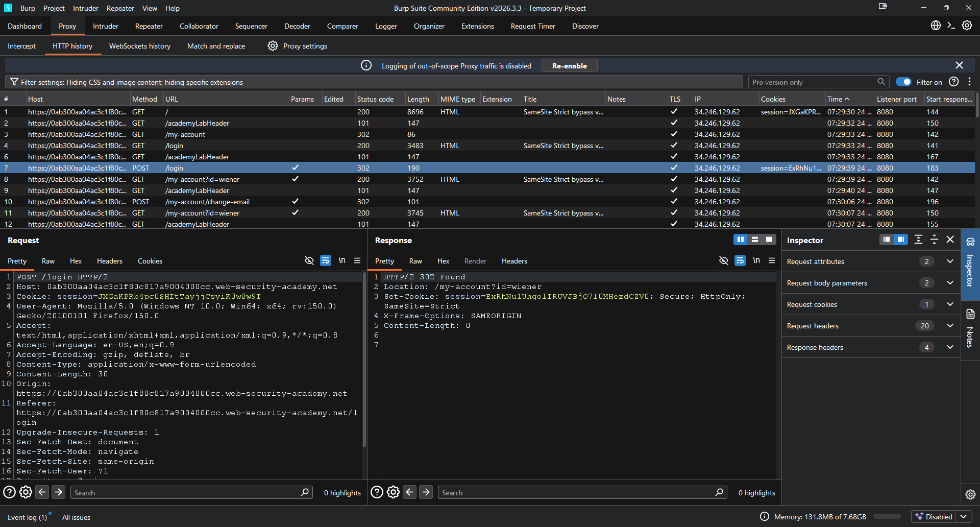
Task: Open the Request pane hamburger menu
Action: click(x=357, y=260)
